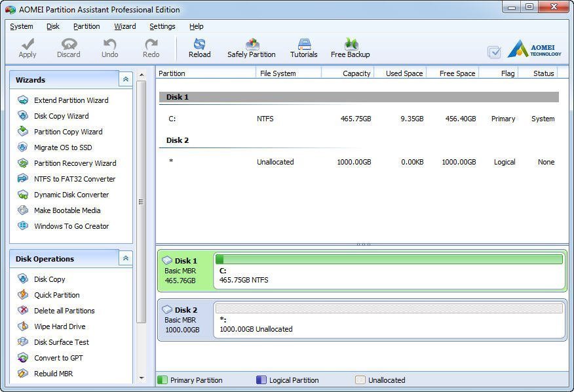Launch Free Backup tool

(351, 48)
